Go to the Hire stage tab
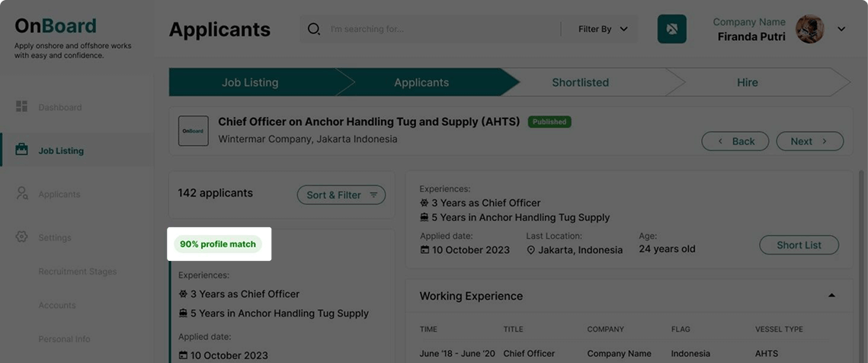This screenshot has width=868, height=363. coord(748,82)
